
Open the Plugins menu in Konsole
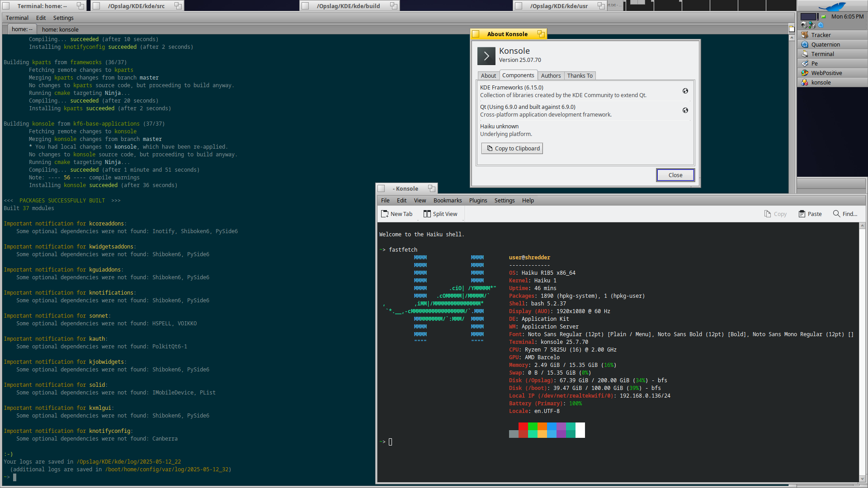tap(478, 200)
